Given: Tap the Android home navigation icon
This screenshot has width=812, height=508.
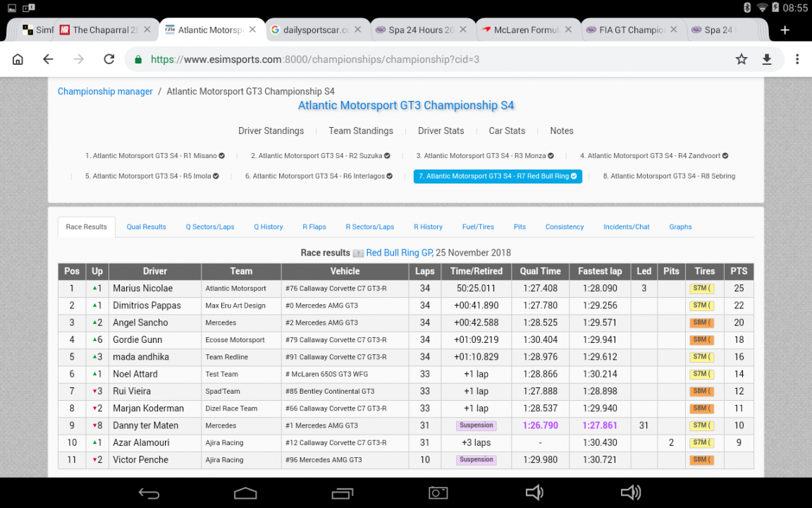Looking at the screenshot, I should click(245, 493).
